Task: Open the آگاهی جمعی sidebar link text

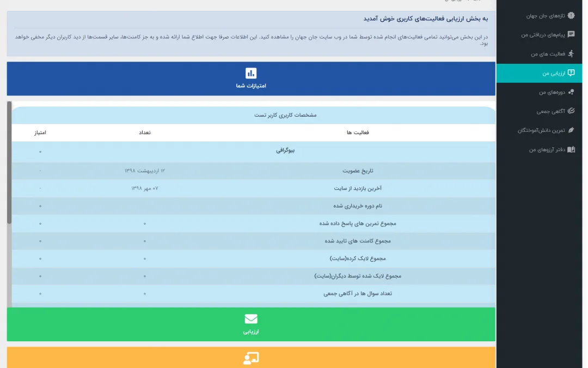Action: click(x=549, y=111)
